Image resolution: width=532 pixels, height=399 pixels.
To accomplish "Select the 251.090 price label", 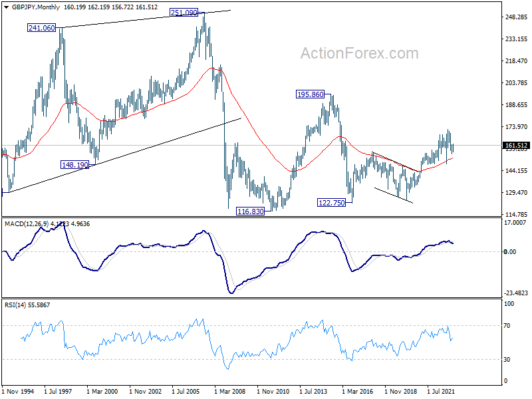I will tap(184, 13).
